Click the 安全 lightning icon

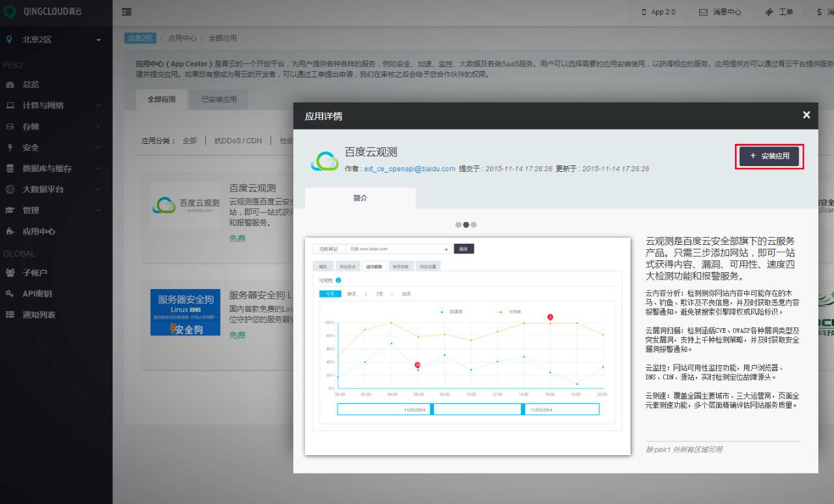coord(10,147)
